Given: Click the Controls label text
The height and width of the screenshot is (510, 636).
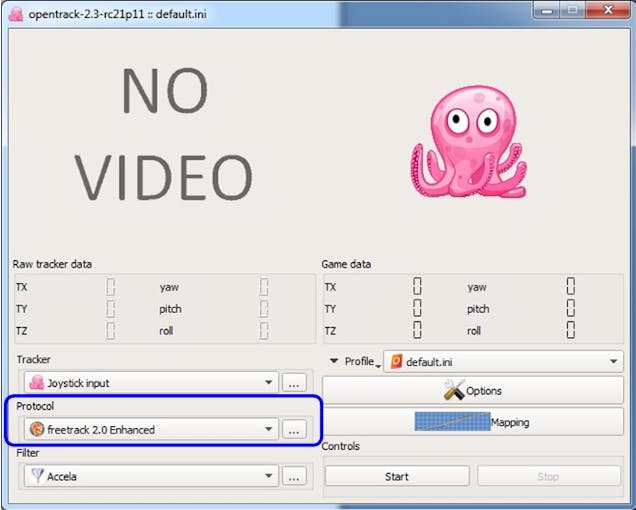Looking at the screenshot, I should tap(341, 446).
